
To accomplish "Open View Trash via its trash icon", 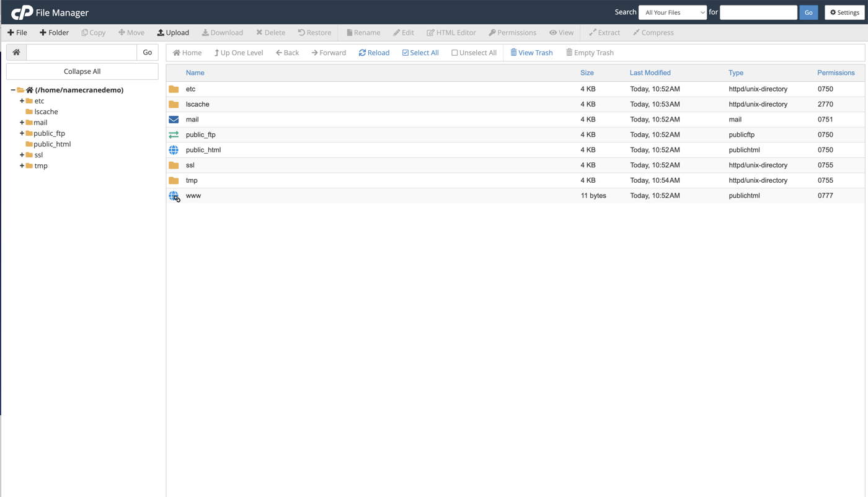I will [513, 53].
